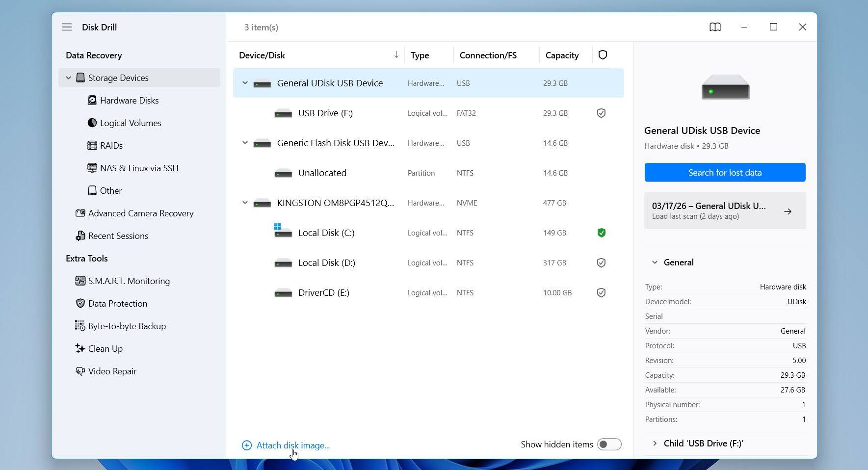Click the RAIDs icon
This screenshot has height=470, width=868.
click(92, 145)
